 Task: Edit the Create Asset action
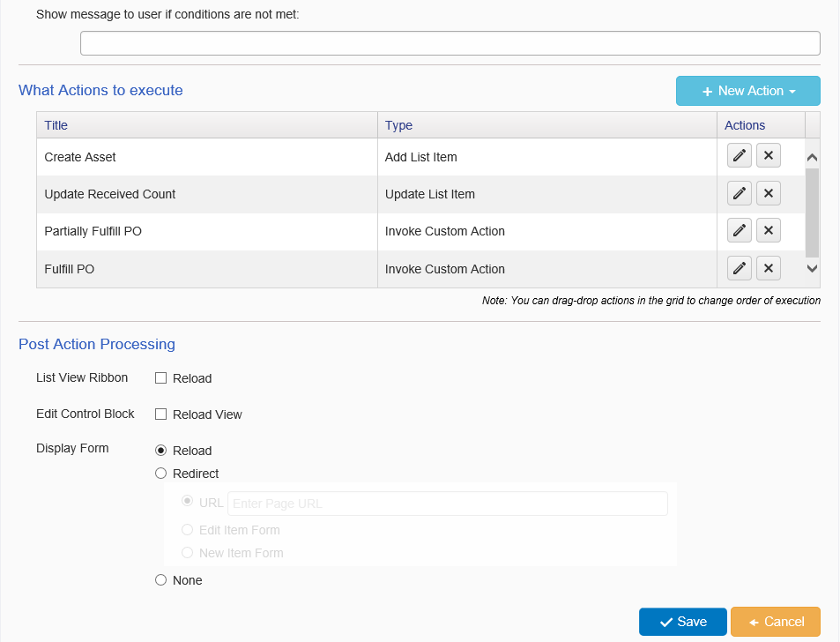click(x=740, y=156)
